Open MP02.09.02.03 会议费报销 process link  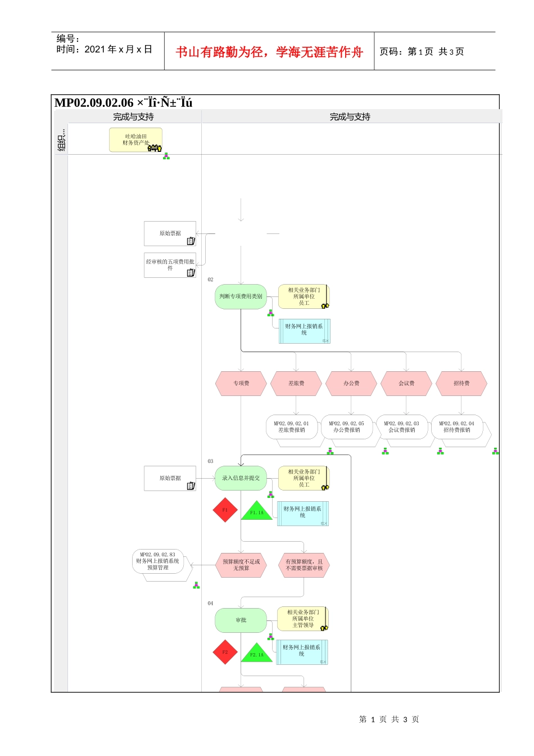[x=402, y=427]
